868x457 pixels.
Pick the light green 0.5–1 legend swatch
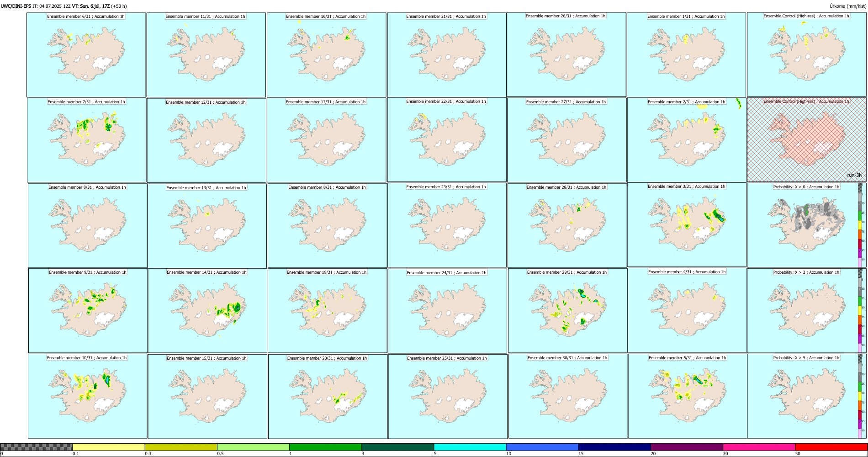click(x=253, y=447)
